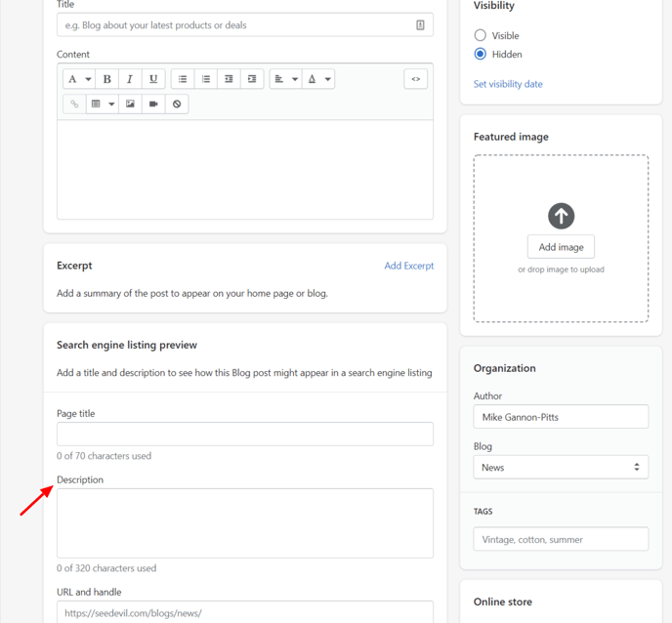
Task: Expand the Blog selector showing News
Action: (x=561, y=467)
